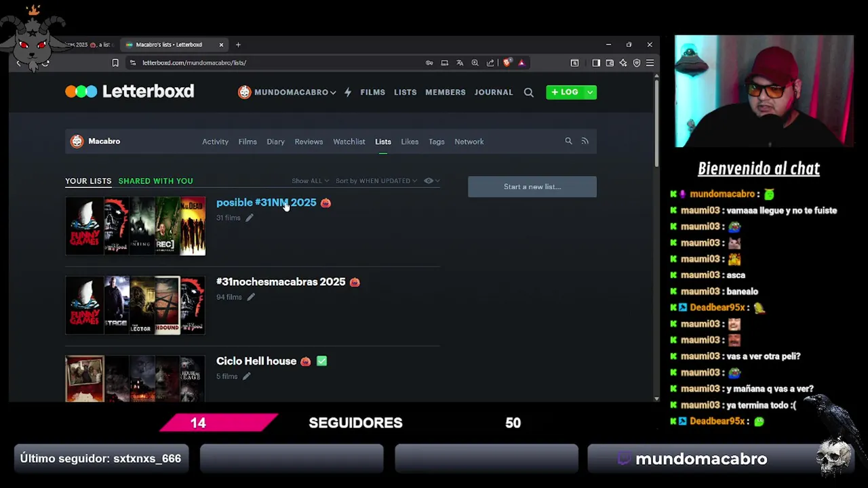Image resolution: width=868 pixels, height=488 pixels.
Task: Click the webcam feed in the stream overlay
Action: coord(764,91)
